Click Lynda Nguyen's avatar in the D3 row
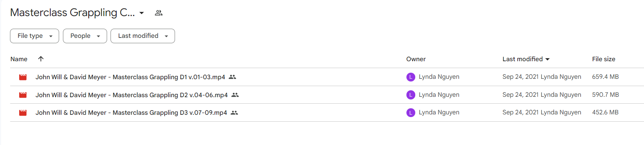 [x=411, y=112]
